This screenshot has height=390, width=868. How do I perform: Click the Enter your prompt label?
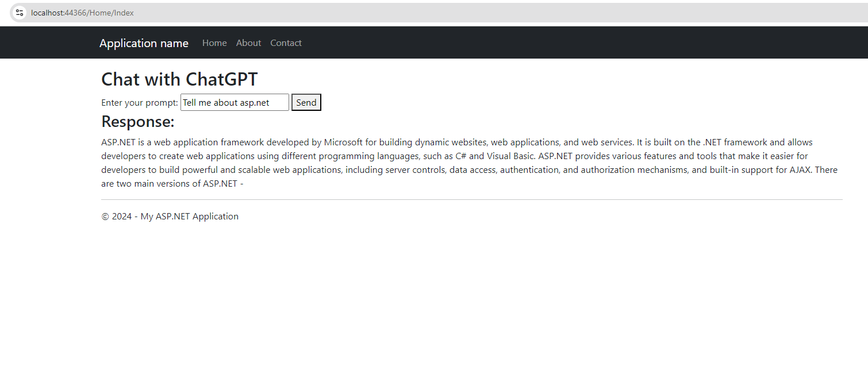coord(140,103)
